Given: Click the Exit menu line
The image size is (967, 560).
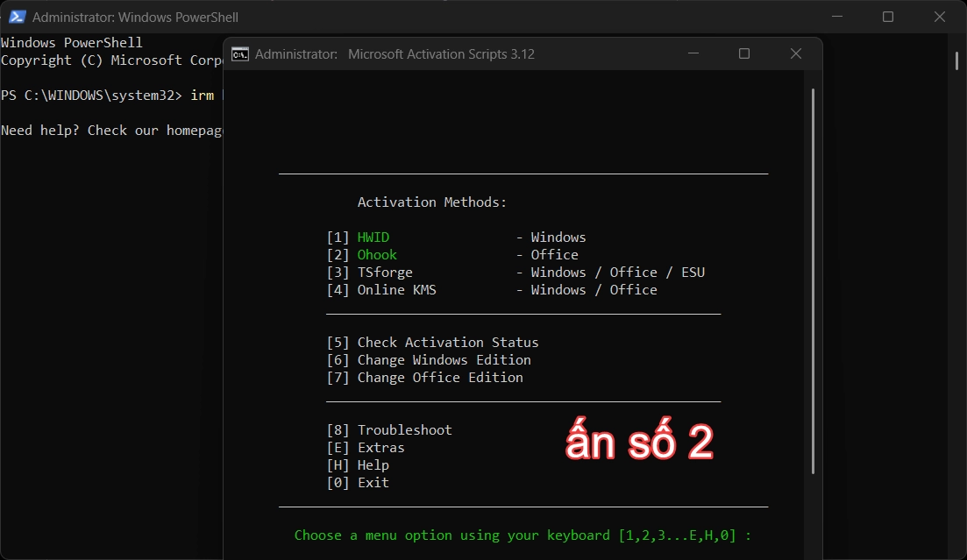Looking at the screenshot, I should click(x=358, y=483).
